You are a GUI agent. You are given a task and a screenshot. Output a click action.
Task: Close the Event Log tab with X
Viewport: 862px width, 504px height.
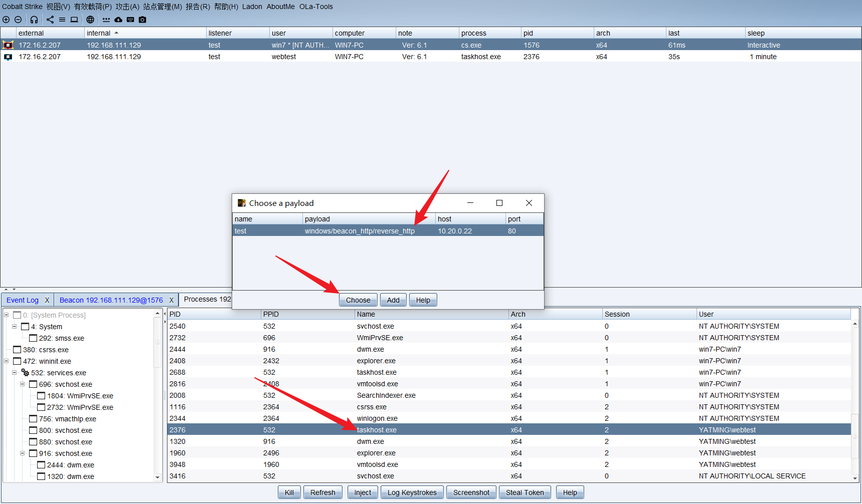click(47, 300)
